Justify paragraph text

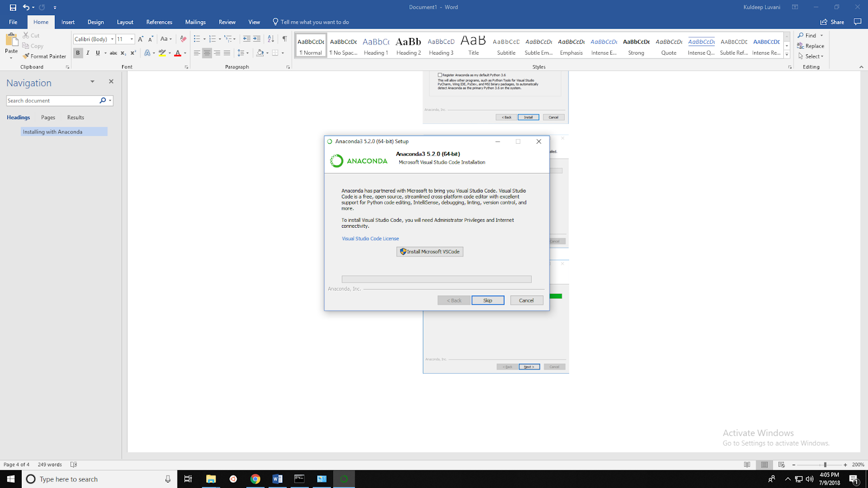227,53
